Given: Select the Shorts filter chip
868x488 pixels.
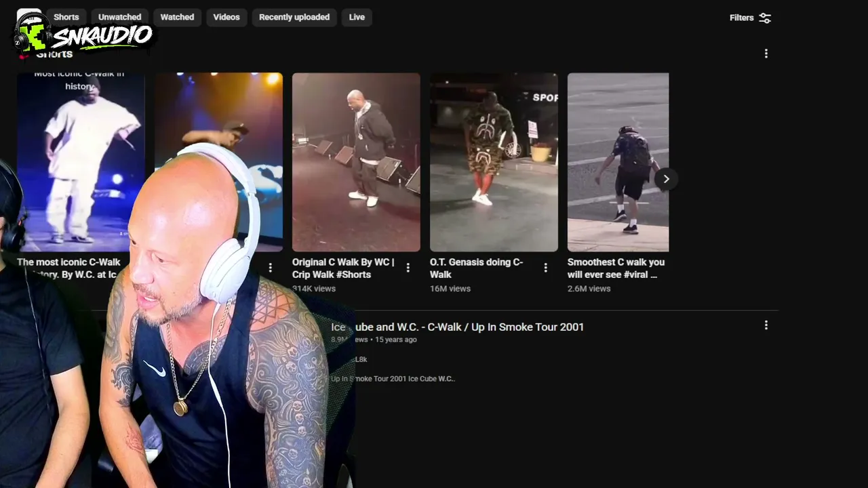Looking at the screenshot, I should pyautogui.click(x=66, y=17).
